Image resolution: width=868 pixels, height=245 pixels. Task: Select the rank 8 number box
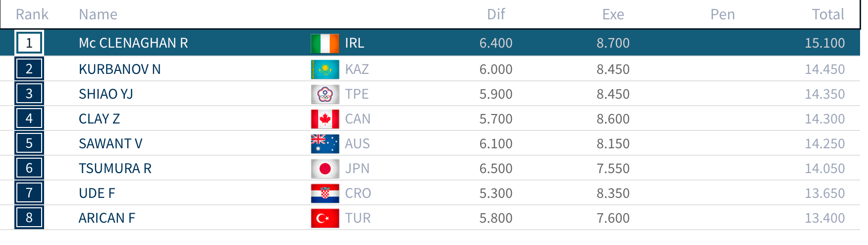[29, 218]
